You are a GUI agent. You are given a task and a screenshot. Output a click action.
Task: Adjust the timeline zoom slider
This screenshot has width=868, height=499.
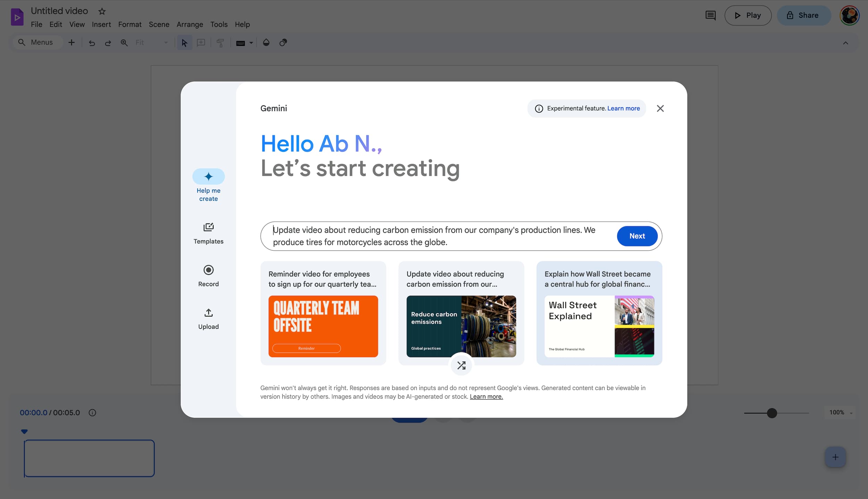click(x=771, y=413)
